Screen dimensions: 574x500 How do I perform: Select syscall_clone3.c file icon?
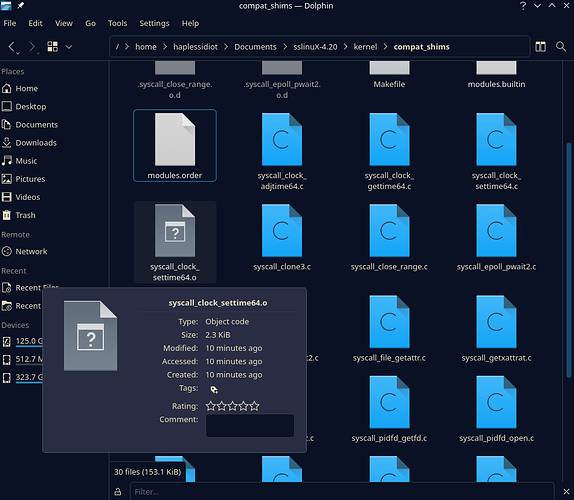[282, 231]
